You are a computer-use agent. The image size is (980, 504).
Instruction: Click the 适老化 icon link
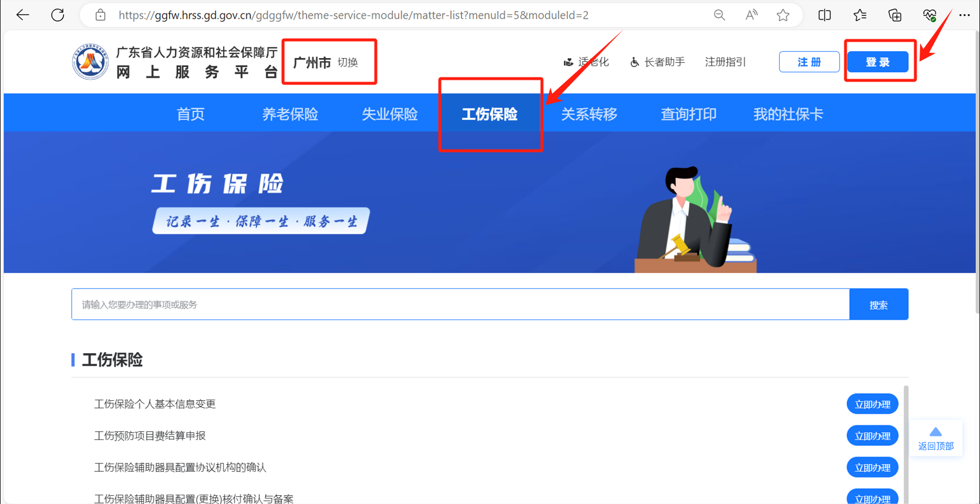tap(586, 62)
